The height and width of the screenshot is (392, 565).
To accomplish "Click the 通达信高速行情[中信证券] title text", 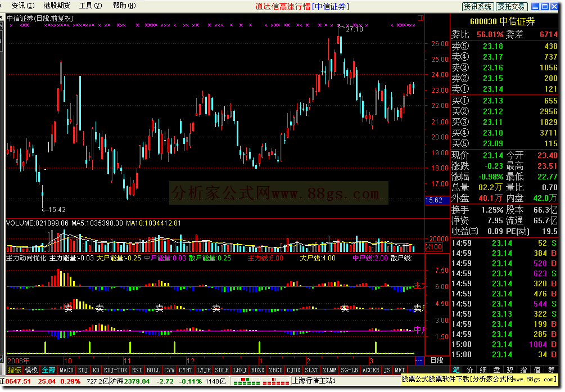I will tap(302, 7).
